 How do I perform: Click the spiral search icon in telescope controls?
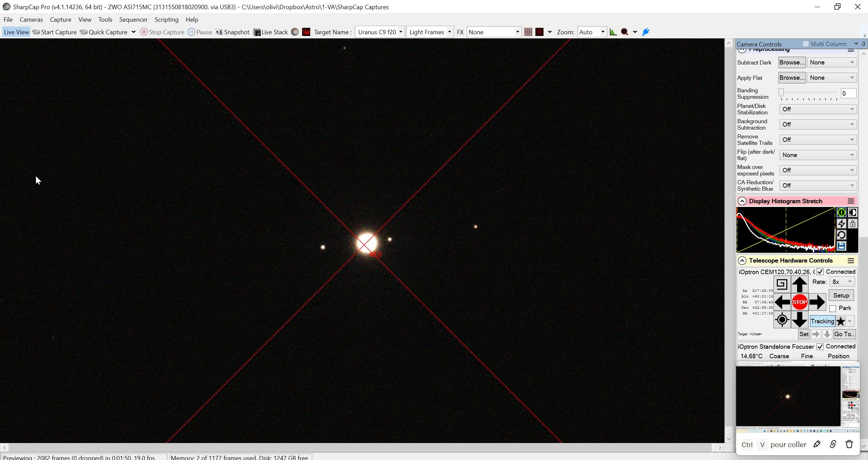782,284
